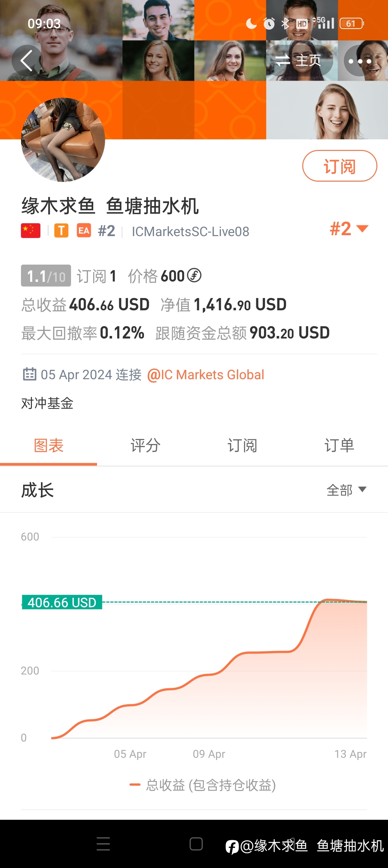The image size is (388, 868).
Task: Tap the currency symbol next to price 600
Action: click(x=194, y=276)
